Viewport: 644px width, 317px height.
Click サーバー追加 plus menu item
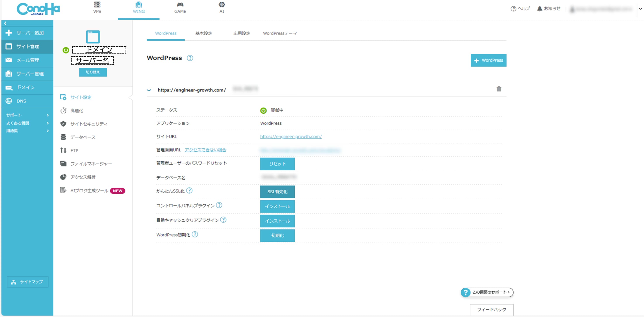(27, 33)
